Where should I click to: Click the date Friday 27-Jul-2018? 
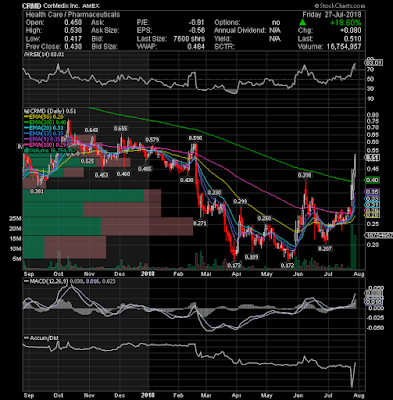[x=332, y=15]
